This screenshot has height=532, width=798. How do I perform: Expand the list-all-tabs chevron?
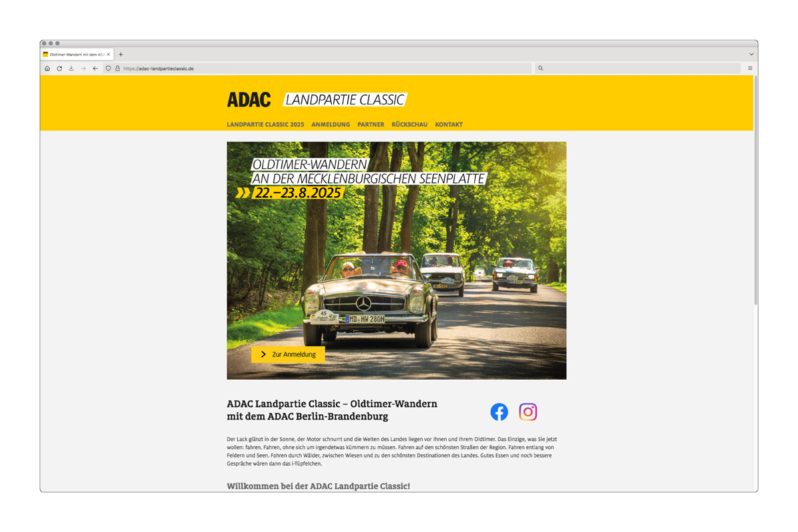(x=751, y=55)
